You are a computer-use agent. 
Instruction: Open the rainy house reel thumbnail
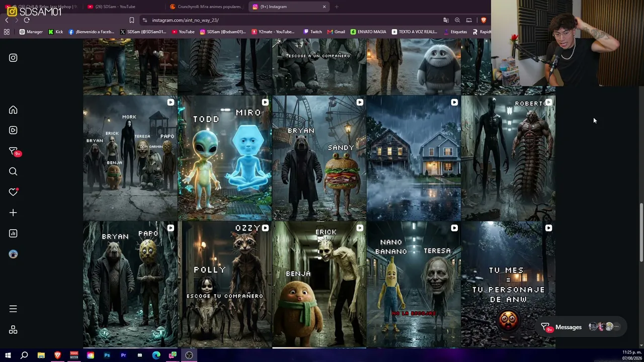coord(414,158)
